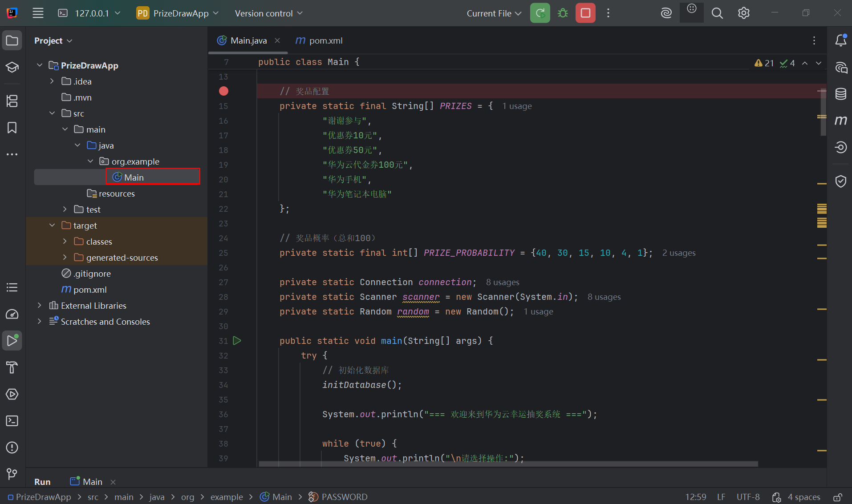Viewport: 852px width, 504px height.
Task: Open the Notifications bell panel
Action: (840, 40)
